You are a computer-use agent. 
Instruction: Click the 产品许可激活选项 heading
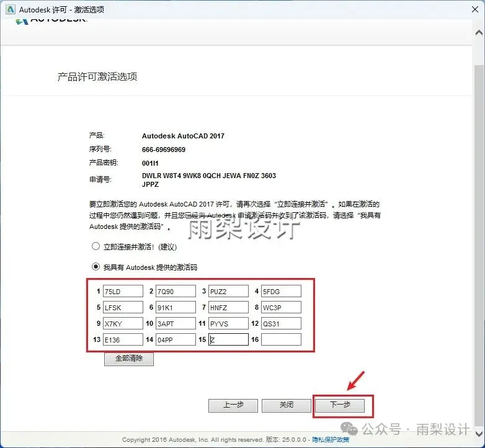point(97,77)
